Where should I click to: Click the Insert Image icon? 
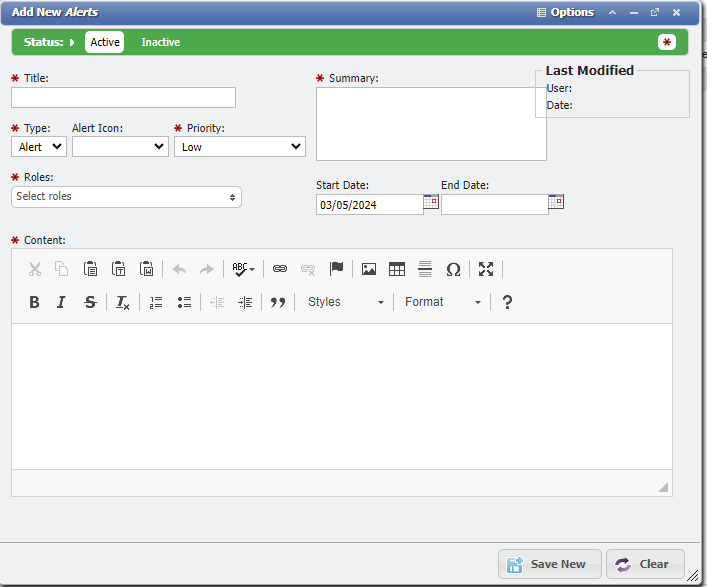369,269
